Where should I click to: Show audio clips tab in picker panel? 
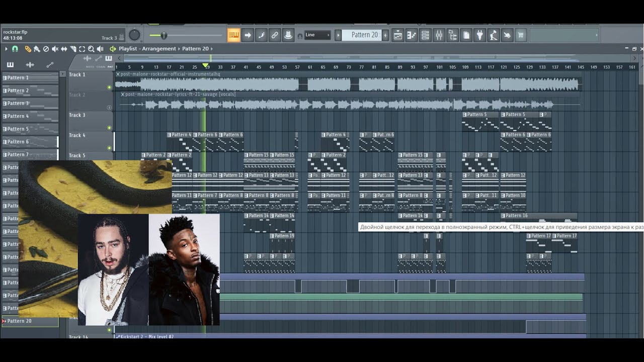tap(30, 65)
